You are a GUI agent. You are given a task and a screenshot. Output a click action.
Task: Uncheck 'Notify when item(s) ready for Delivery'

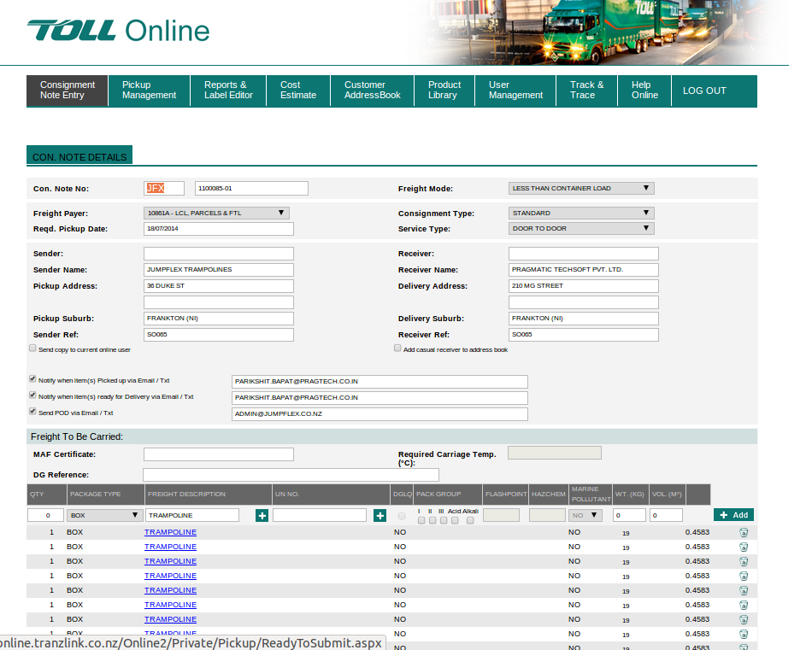click(x=32, y=395)
